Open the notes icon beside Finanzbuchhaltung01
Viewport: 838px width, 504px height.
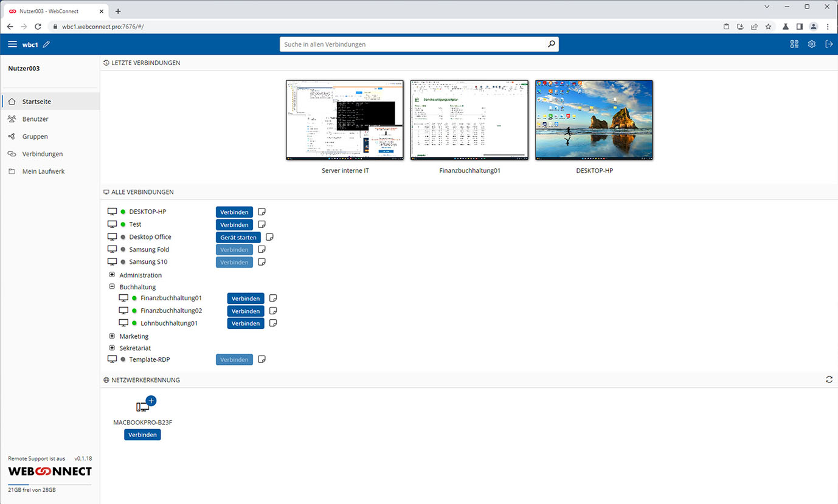[x=272, y=298]
